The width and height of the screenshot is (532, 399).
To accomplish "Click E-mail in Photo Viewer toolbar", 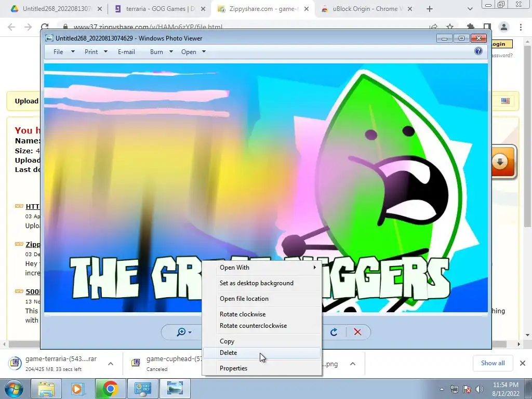I will pyautogui.click(x=126, y=51).
